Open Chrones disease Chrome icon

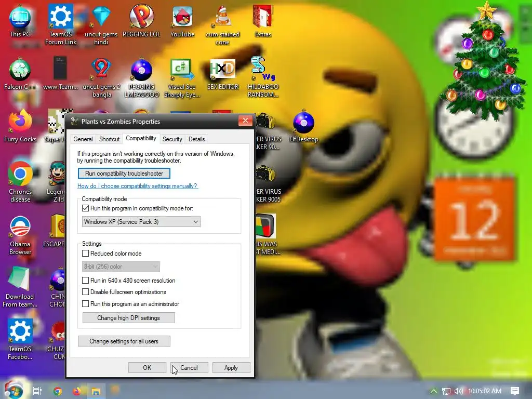coord(20,182)
